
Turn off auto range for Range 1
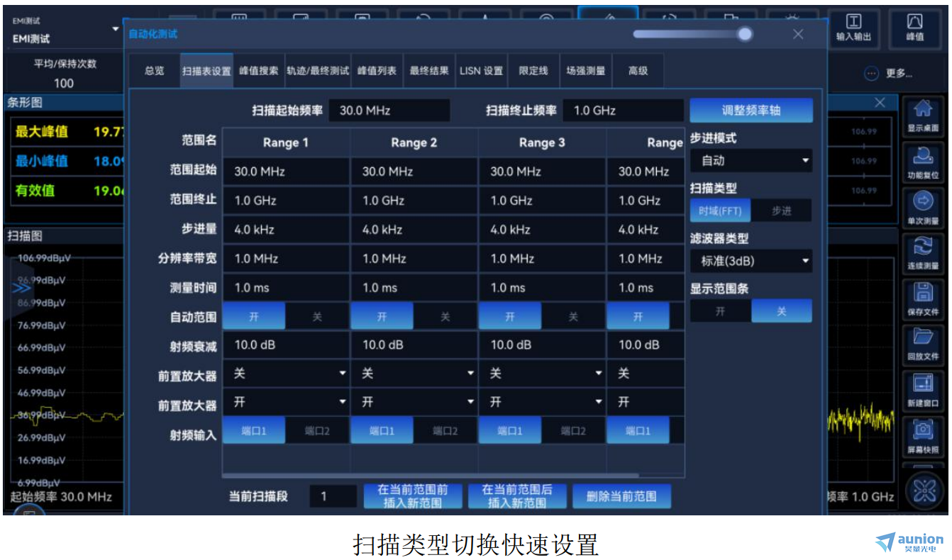click(316, 317)
